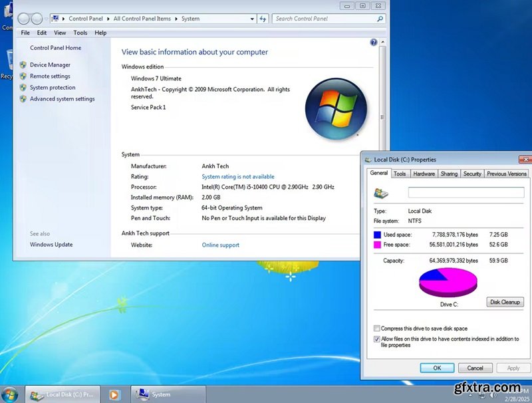Click the blue help question mark icon
The image size is (532, 403).
point(373,42)
